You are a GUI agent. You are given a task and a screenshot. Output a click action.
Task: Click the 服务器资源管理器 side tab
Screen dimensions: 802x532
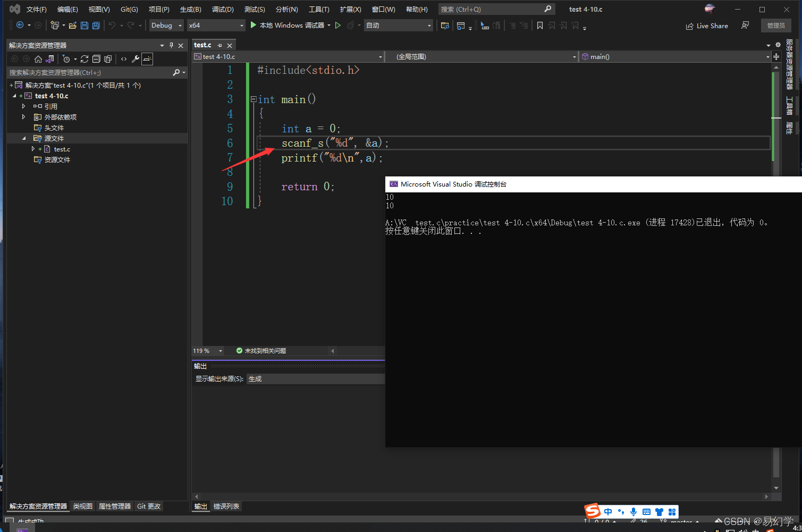[789, 64]
